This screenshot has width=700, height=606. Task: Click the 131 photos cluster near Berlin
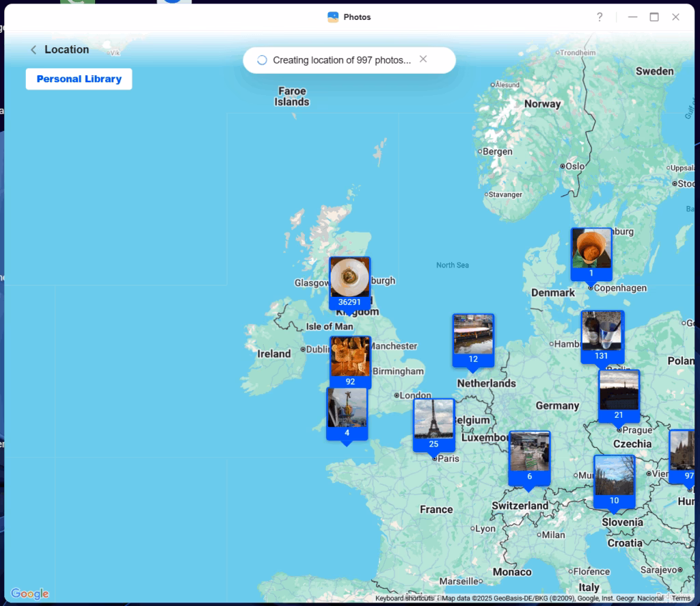click(602, 335)
